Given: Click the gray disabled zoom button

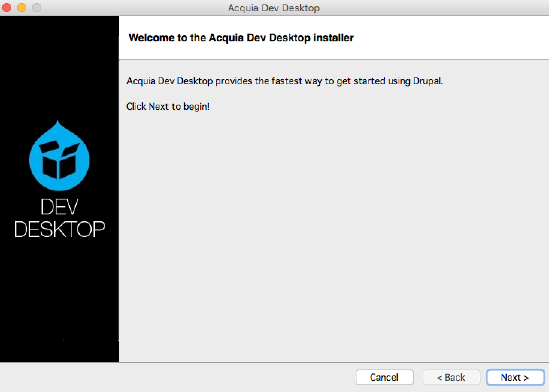Looking at the screenshot, I should pos(36,8).
